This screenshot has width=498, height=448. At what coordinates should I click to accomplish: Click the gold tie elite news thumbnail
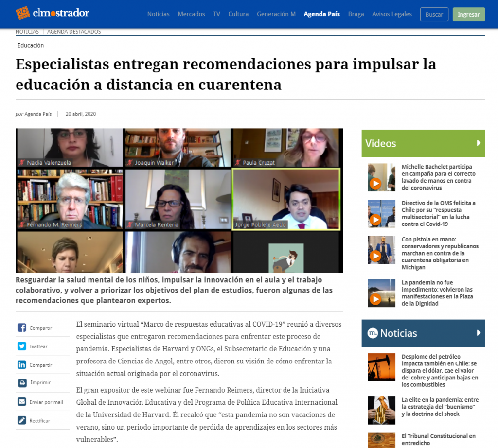381,410
